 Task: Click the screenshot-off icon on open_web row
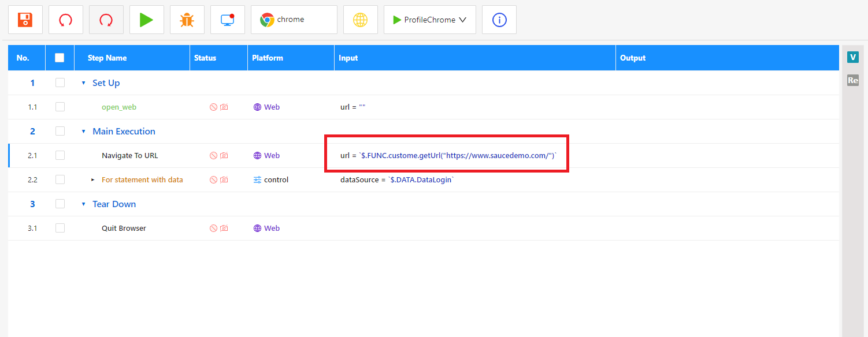pos(224,107)
